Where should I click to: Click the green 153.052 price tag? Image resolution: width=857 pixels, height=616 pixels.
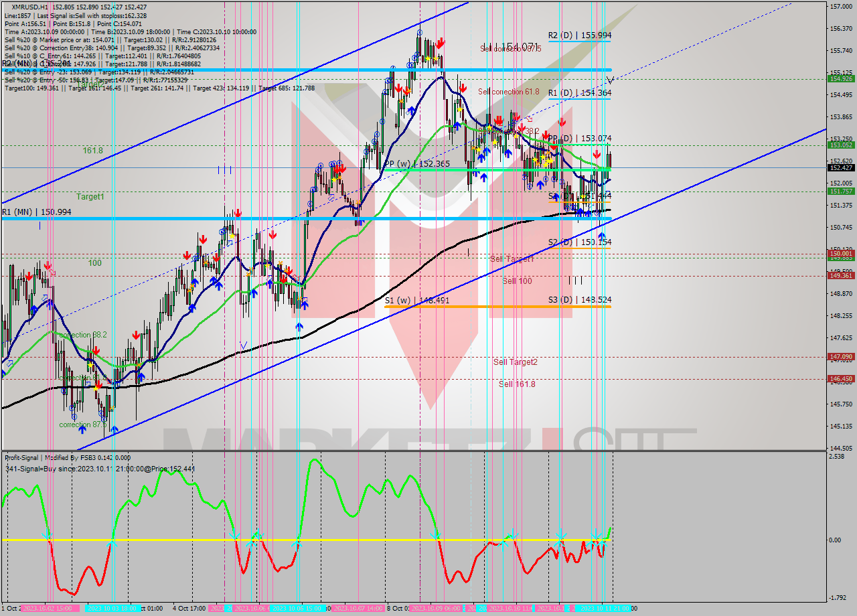coord(840,145)
